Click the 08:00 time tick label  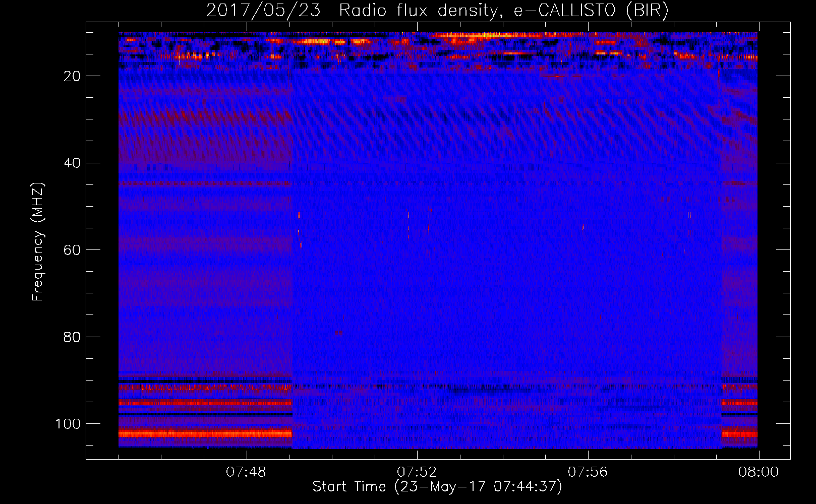point(759,472)
